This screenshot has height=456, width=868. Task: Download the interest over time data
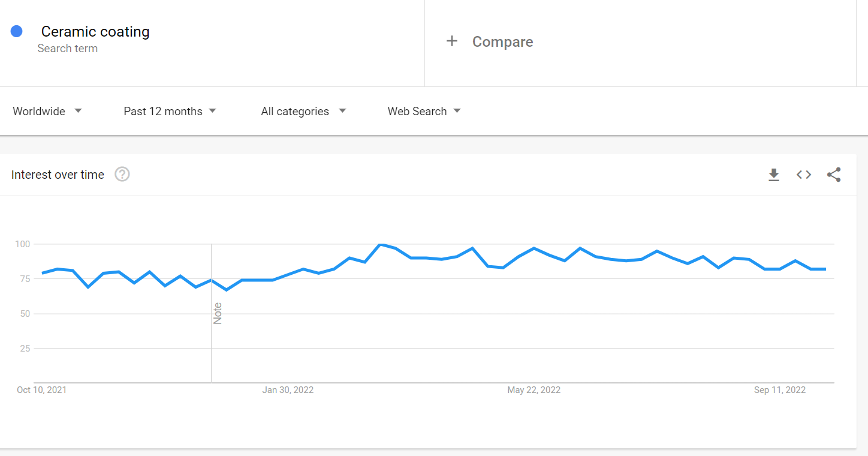(x=774, y=175)
